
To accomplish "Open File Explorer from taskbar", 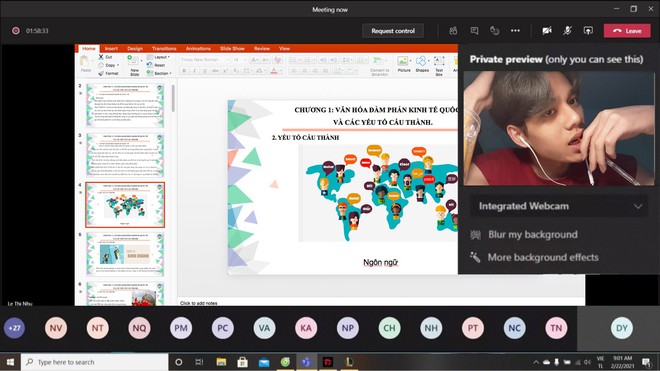I will coord(221,362).
